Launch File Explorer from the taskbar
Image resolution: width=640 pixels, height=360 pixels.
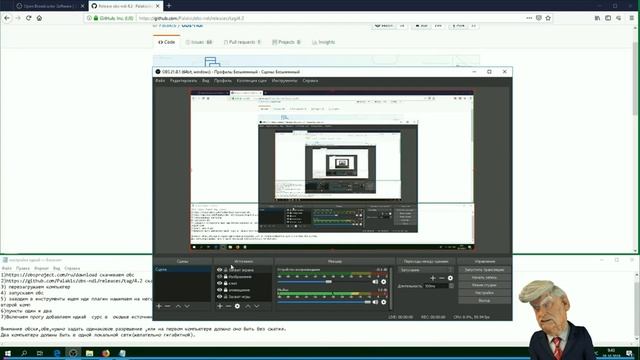(89, 353)
